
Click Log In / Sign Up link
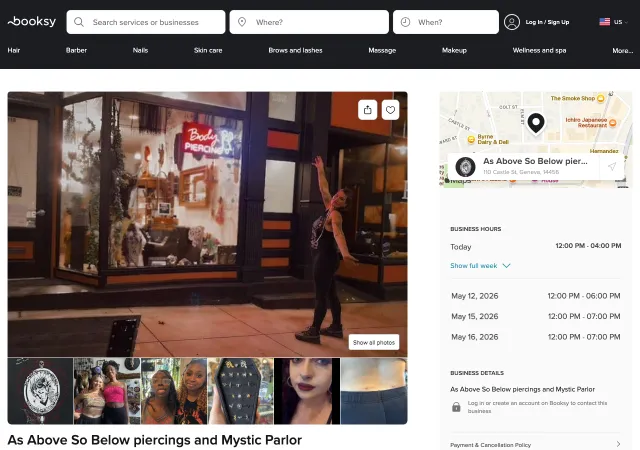click(547, 22)
